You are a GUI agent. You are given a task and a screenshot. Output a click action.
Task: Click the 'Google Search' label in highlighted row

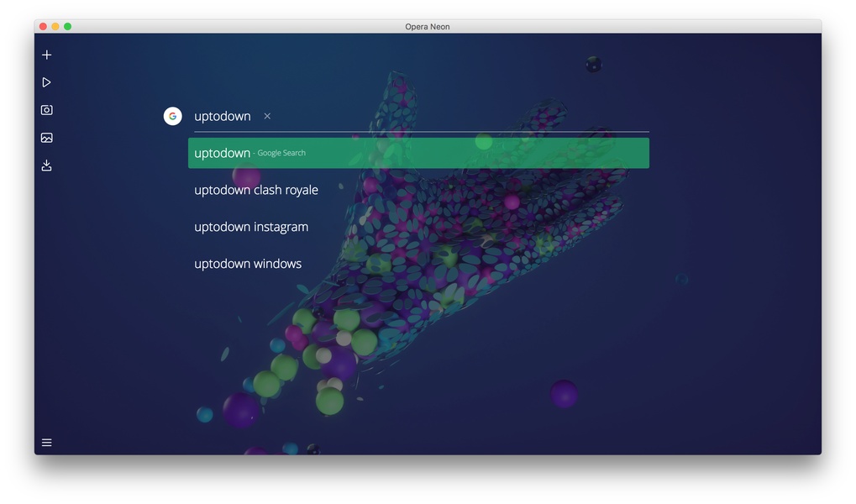coord(281,154)
